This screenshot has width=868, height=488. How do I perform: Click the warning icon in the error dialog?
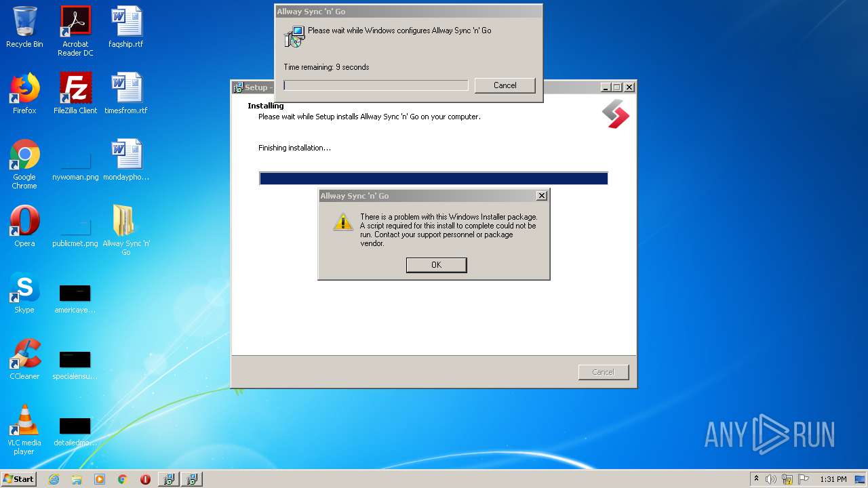point(342,221)
